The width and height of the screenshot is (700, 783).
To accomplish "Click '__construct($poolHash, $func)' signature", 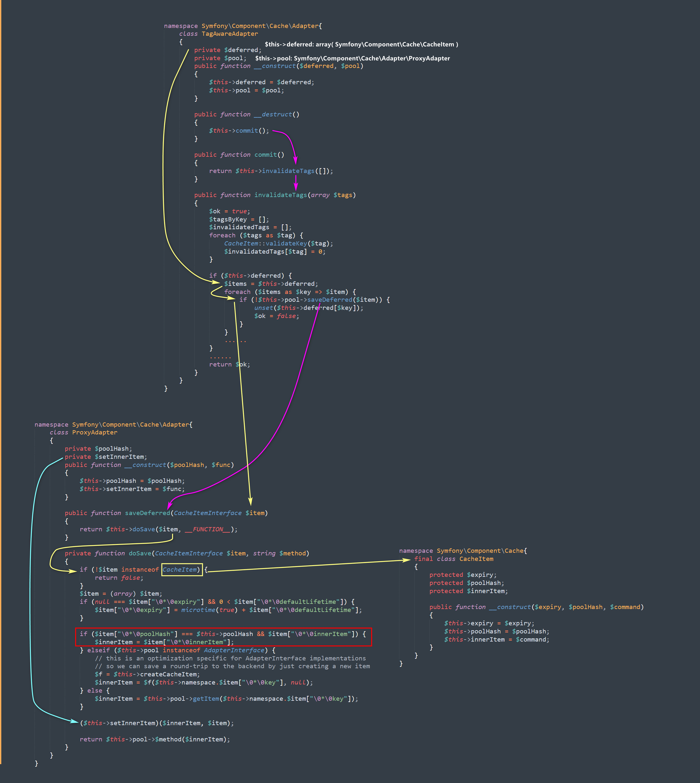I will tap(179, 465).
